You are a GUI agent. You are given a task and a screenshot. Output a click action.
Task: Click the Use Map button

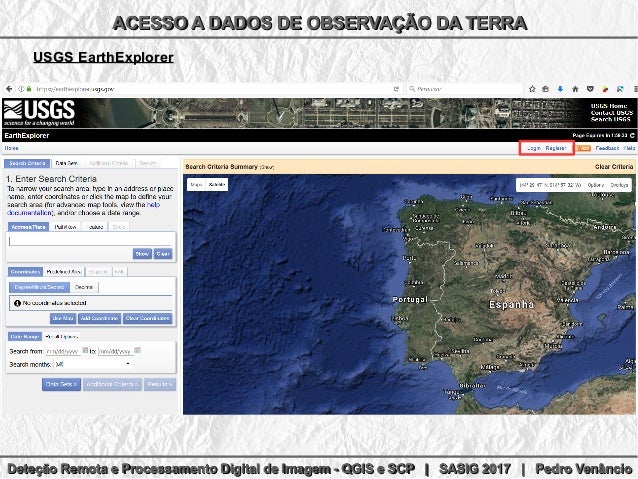(63, 318)
